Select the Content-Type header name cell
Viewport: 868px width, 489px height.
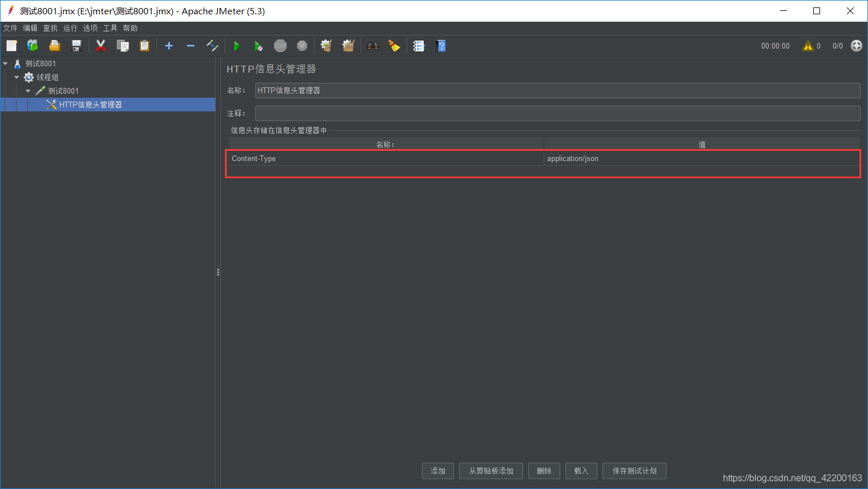pyautogui.click(x=386, y=159)
